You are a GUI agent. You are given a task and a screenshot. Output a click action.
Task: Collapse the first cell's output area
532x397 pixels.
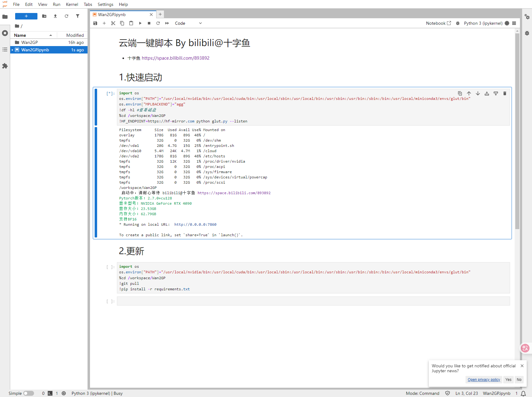point(96,182)
